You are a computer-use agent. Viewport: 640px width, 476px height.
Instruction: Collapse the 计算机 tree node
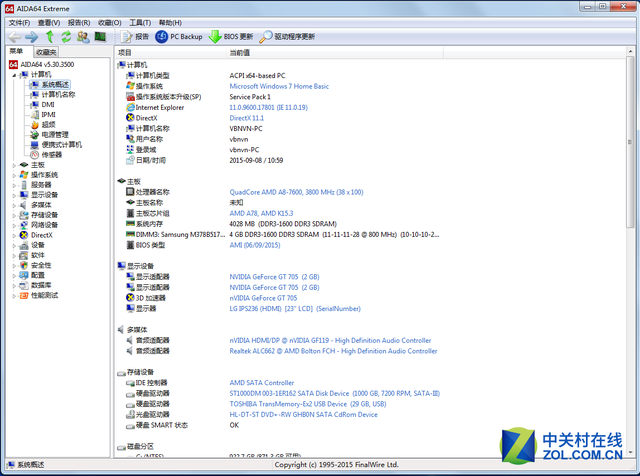coord(14,75)
